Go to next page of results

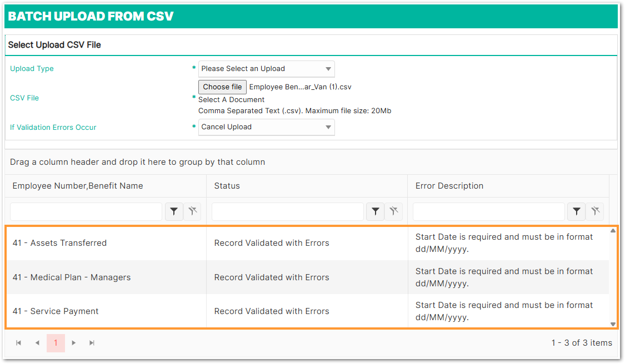pyautogui.click(x=74, y=343)
